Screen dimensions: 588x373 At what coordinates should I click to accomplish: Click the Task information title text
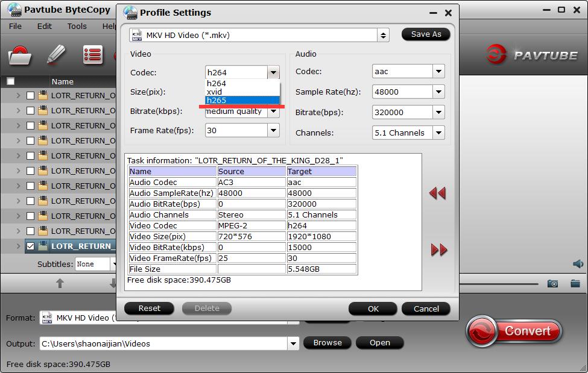pos(235,160)
